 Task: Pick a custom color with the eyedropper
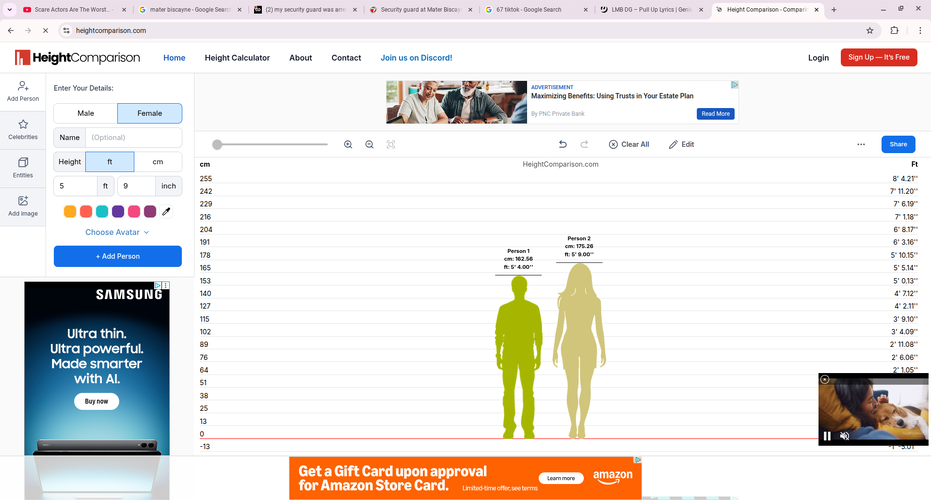167,211
